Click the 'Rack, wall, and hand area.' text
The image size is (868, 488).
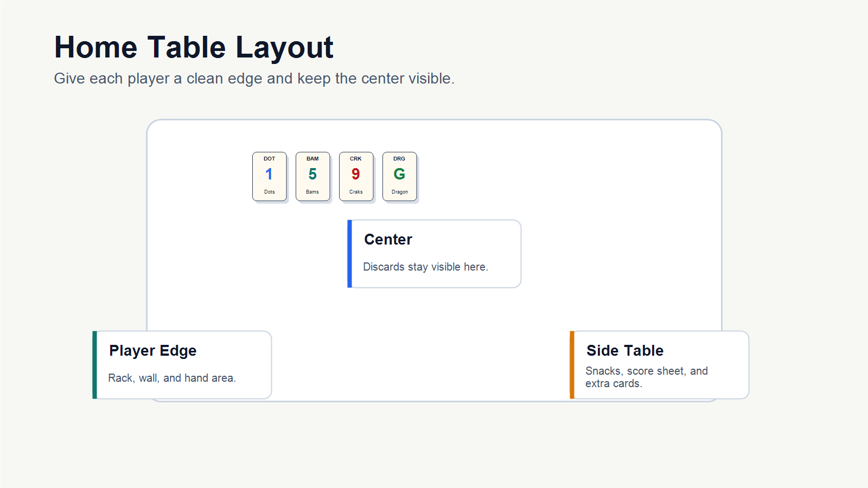172,378
